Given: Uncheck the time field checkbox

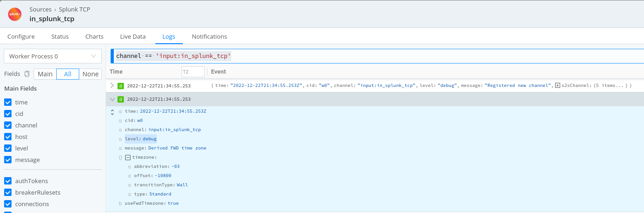Looking at the screenshot, I should pyautogui.click(x=8, y=102).
